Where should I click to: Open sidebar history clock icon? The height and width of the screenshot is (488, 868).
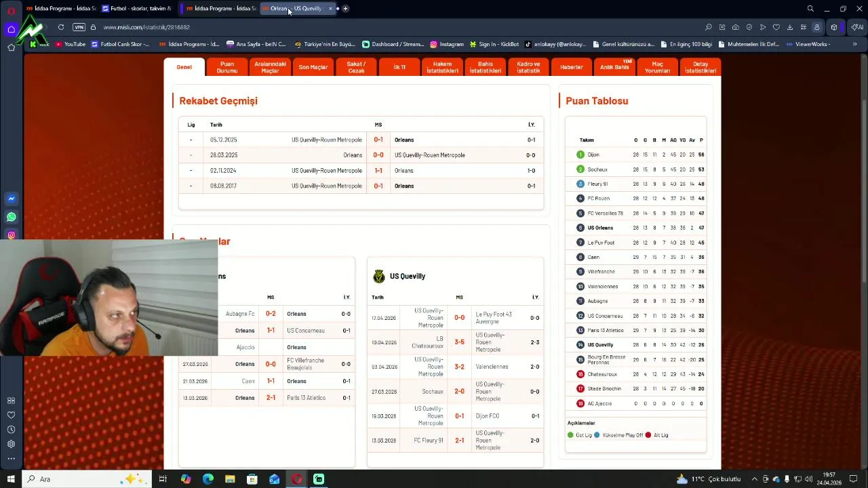pos(11,430)
